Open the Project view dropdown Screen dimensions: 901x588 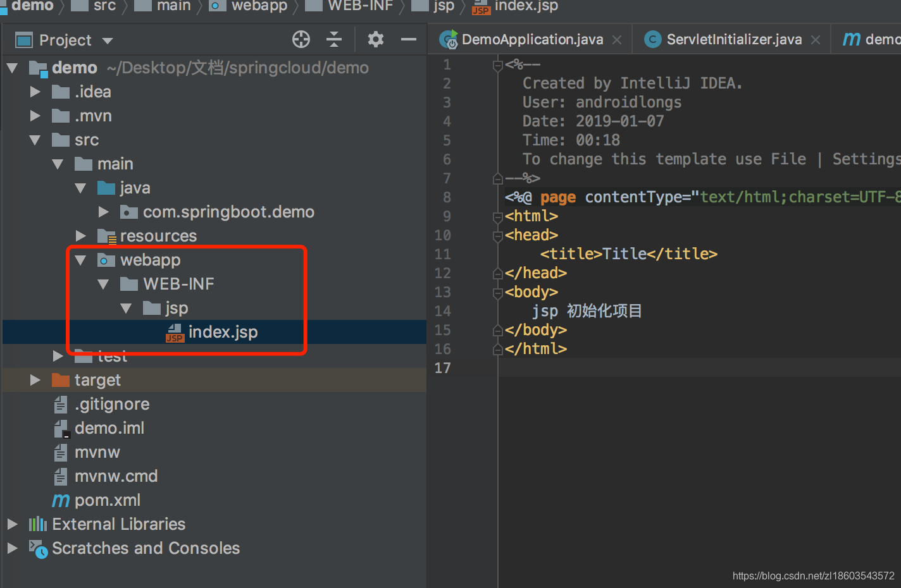(x=107, y=40)
